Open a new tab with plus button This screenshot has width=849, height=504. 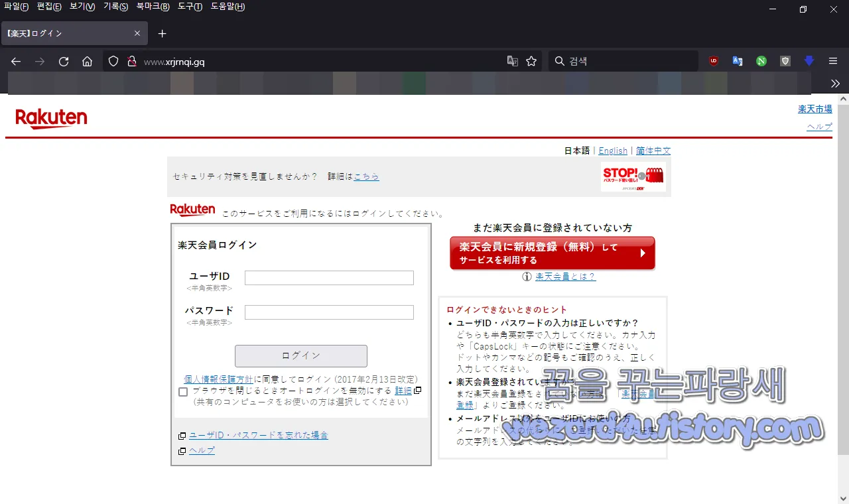pos(162,33)
